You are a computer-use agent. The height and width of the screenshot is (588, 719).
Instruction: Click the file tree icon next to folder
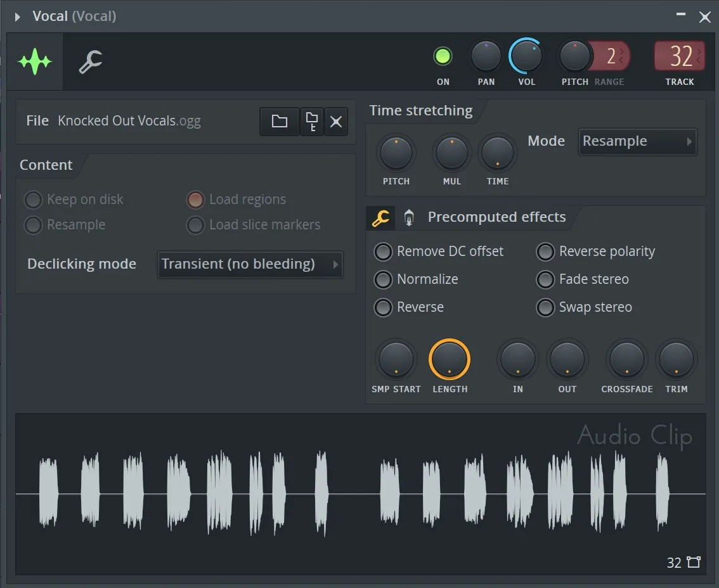click(x=312, y=122)
